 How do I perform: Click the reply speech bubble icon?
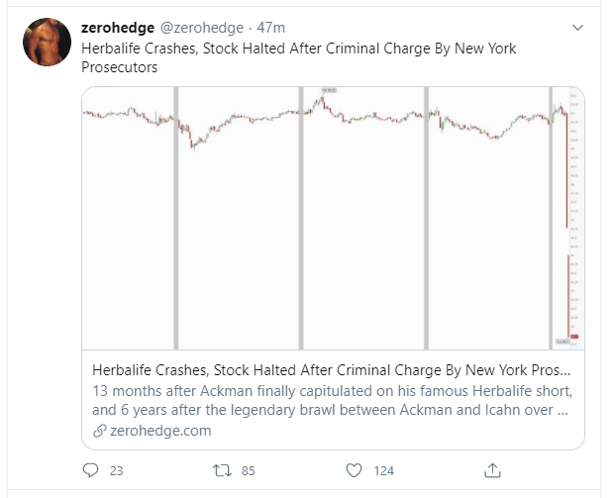[91, 469]
